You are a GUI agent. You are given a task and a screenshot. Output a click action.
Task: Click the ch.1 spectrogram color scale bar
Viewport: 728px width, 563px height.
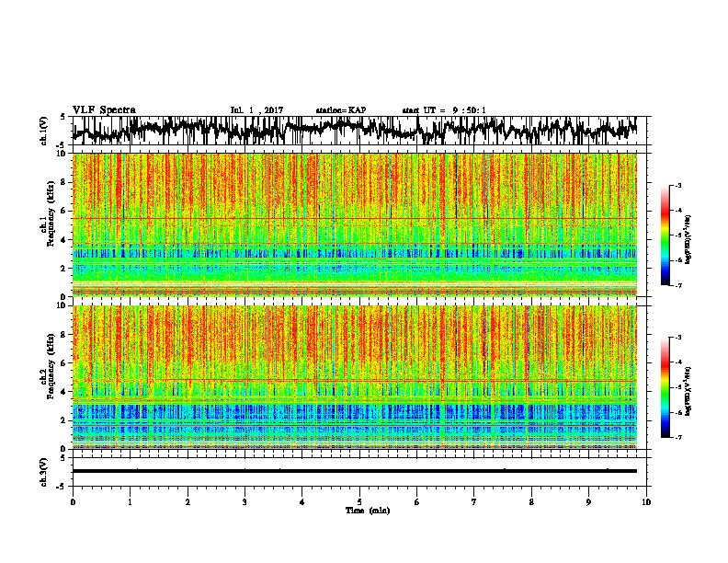(665, 236)
